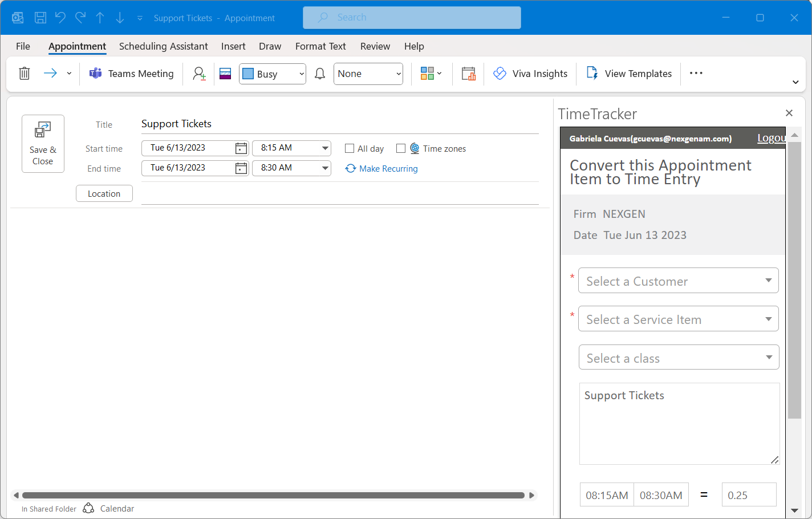Viewport: 812px width, 519px height.
Task: Open the 8:30 AM end time dropdown
Action: point(291,168)
